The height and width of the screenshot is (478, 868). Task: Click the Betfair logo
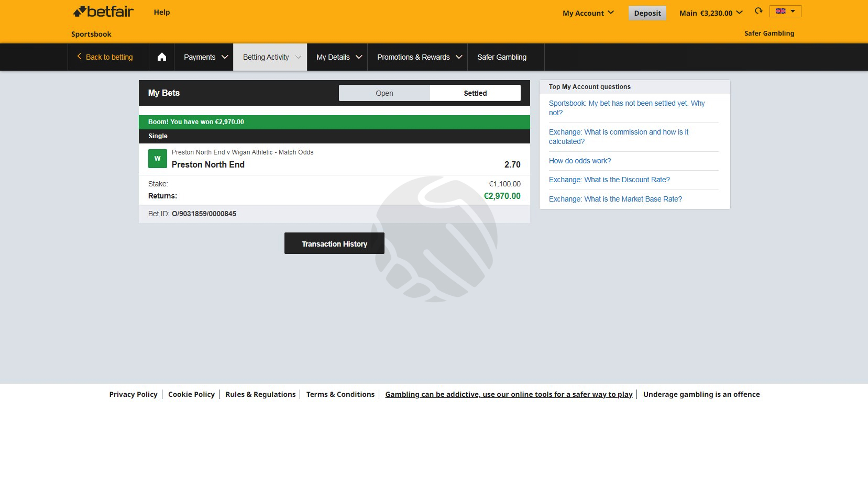103,11
